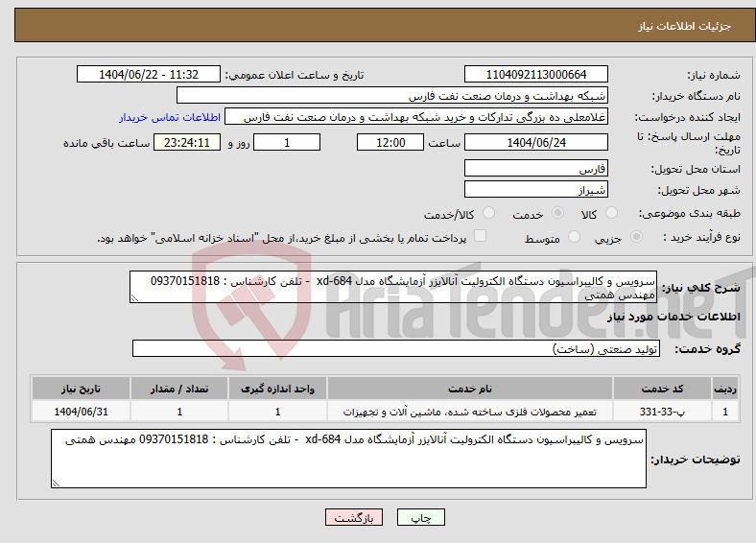
Task: Click the گروه خدمت field تولید صنعتی
Action: [x=396, y=348]
